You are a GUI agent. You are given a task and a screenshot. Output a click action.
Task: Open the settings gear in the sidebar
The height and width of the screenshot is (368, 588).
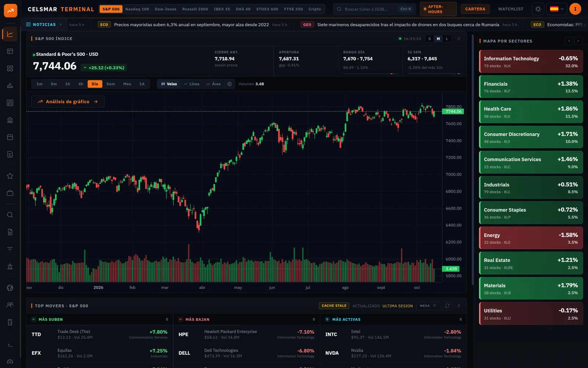(x=10, y=362)
